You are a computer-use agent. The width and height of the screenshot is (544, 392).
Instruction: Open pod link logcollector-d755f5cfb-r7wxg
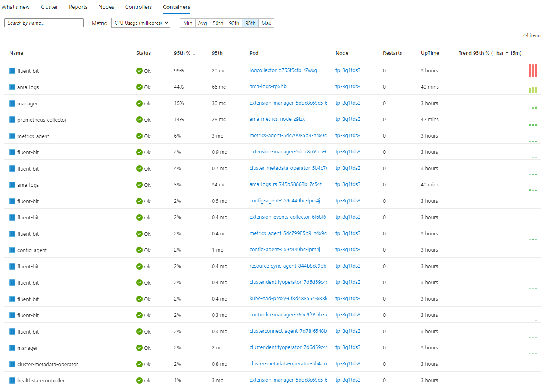[x=283, y=70]
